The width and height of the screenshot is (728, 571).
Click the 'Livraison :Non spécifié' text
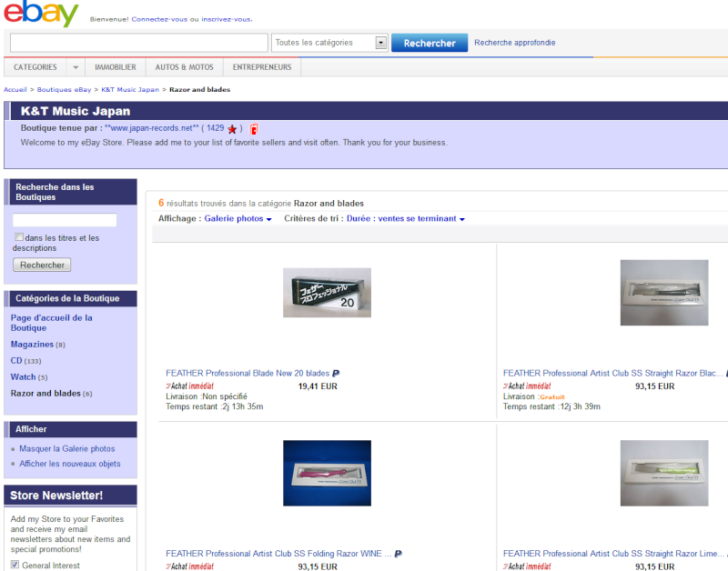(x=207, y=396)
